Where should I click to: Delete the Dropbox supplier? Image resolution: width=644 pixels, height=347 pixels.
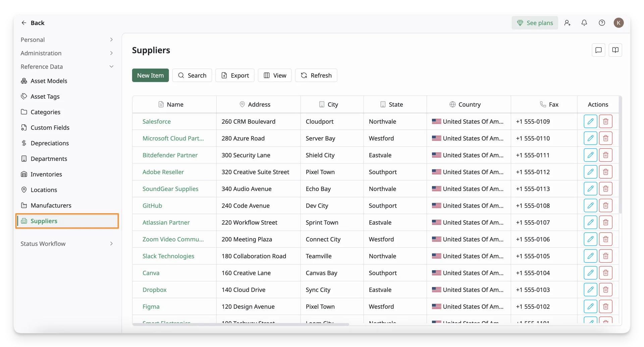[606, 289]
